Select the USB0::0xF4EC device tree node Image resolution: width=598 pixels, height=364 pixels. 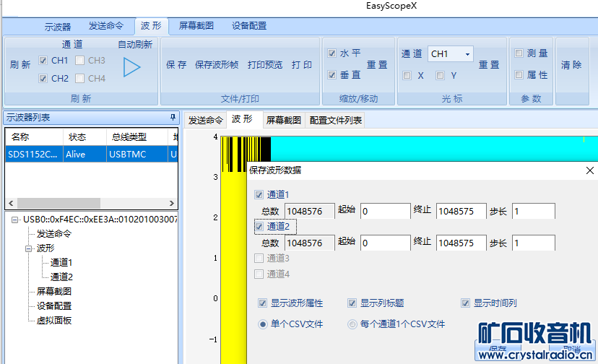[x=100, y=220]
